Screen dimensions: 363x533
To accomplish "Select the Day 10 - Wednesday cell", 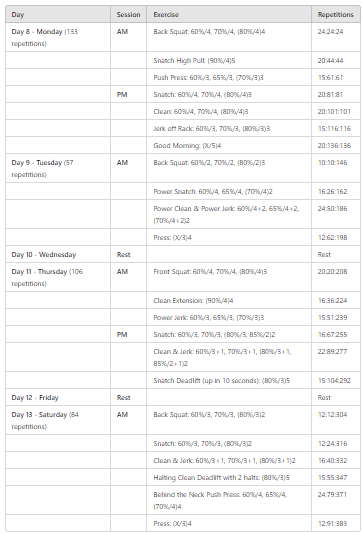I will click(x=58, y=254).
